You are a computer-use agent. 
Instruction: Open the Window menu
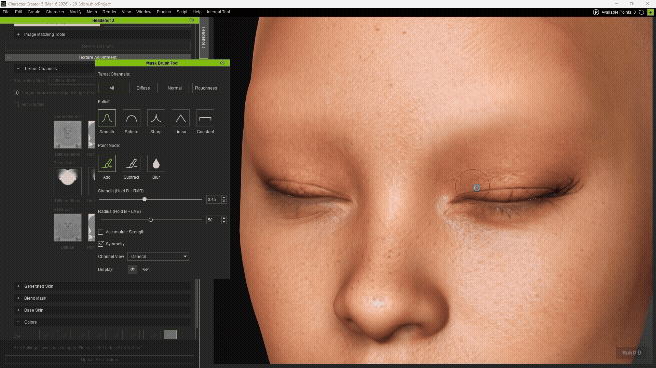pos(144,12)
